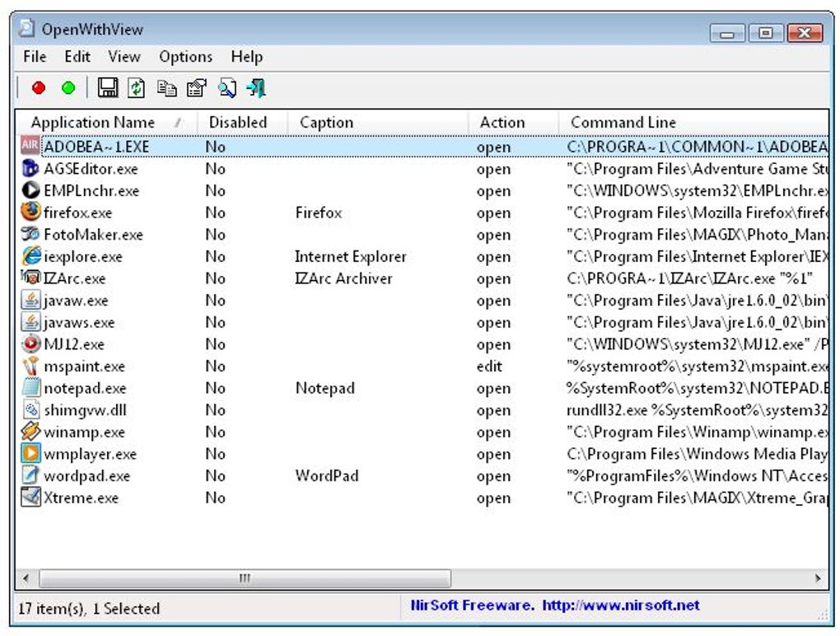
Task: Select the iexplore.exe file name
Action: pyautogui.click(x=83, y=257)
